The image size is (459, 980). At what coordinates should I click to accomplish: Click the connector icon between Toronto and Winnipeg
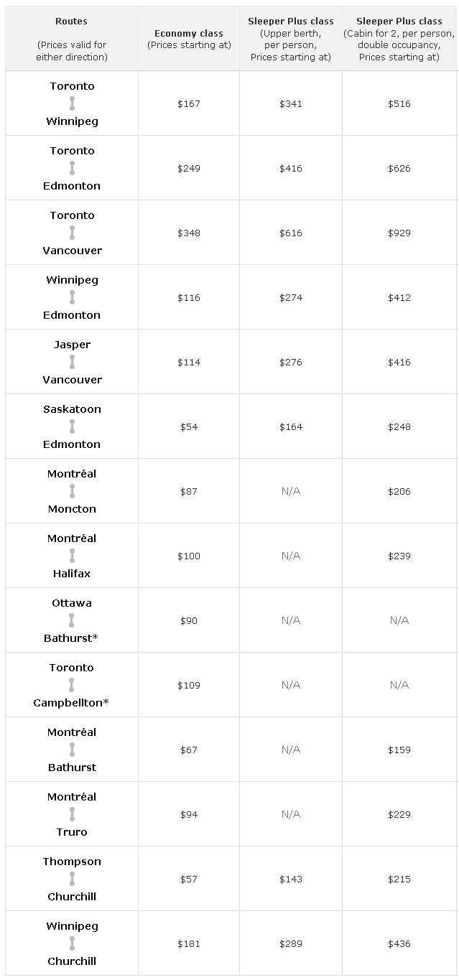[x=72, y=103]
